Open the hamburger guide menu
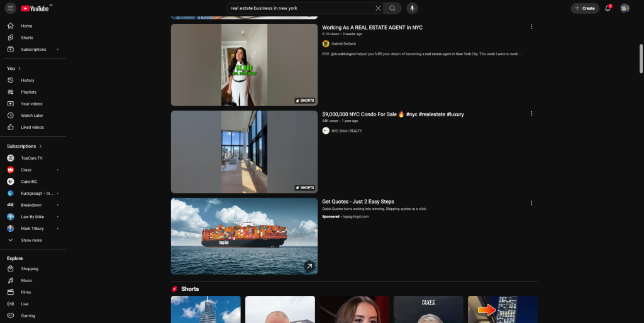Screen dimensions: 644x323 click(11, 8)
